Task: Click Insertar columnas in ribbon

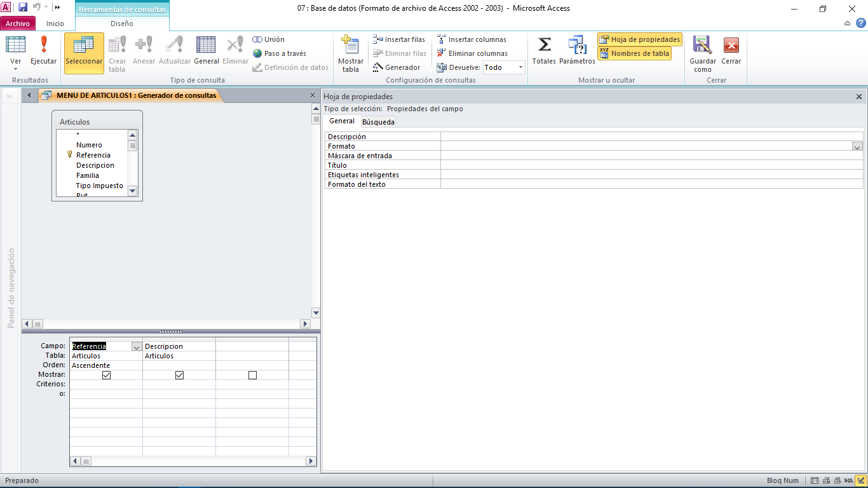Action: coord(471,39)
